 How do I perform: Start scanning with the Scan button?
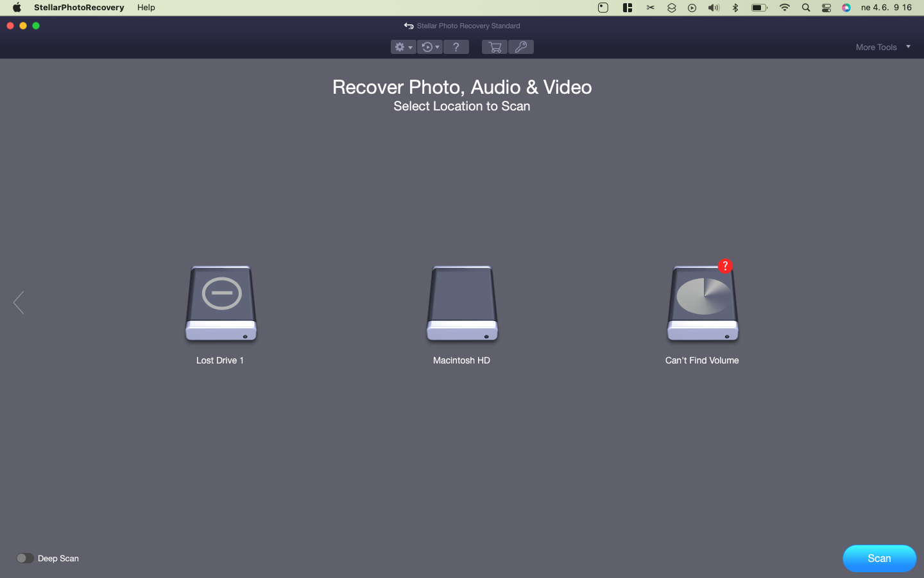pyautogui.click(x=879, y=559)
